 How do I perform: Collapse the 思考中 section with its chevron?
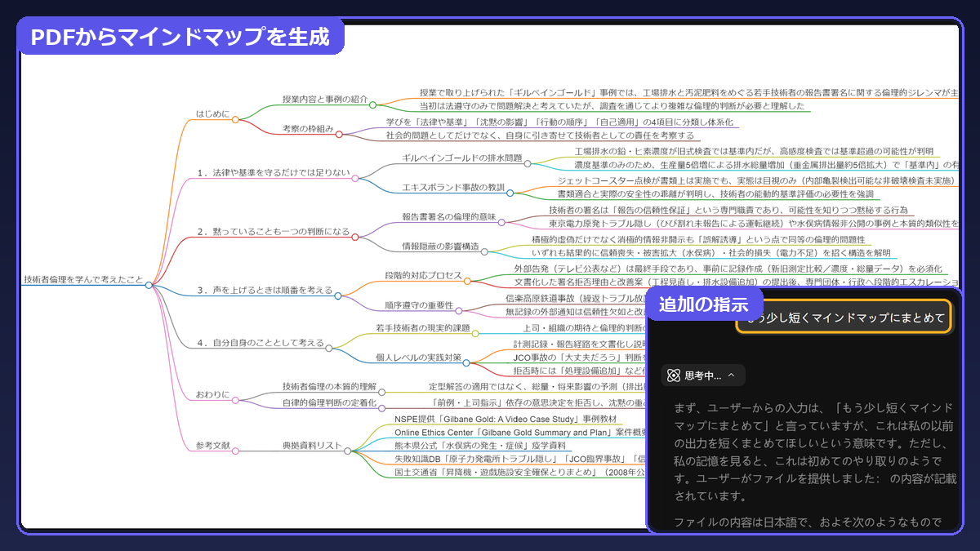click(732, 375)
